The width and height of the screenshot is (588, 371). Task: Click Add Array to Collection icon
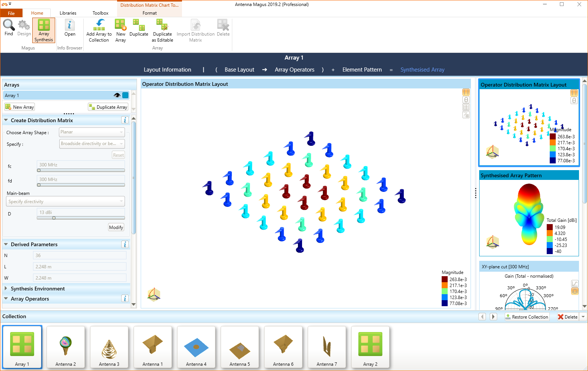[99, 25]
